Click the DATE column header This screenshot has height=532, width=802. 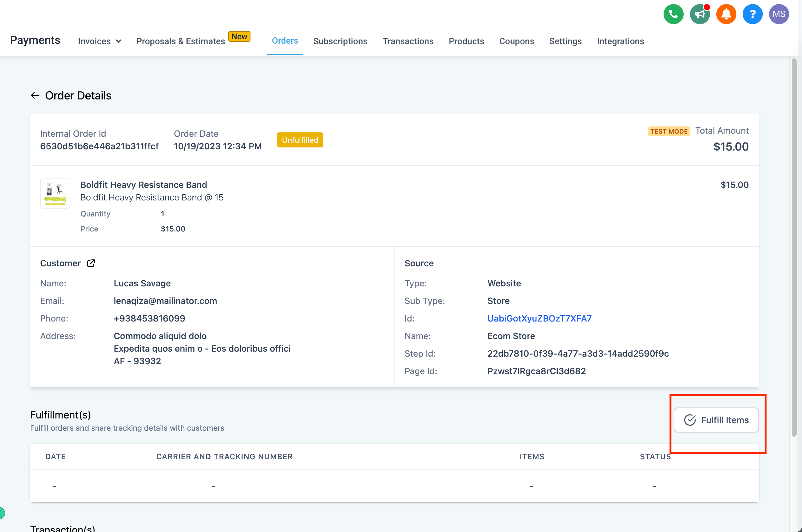point(55,457)
